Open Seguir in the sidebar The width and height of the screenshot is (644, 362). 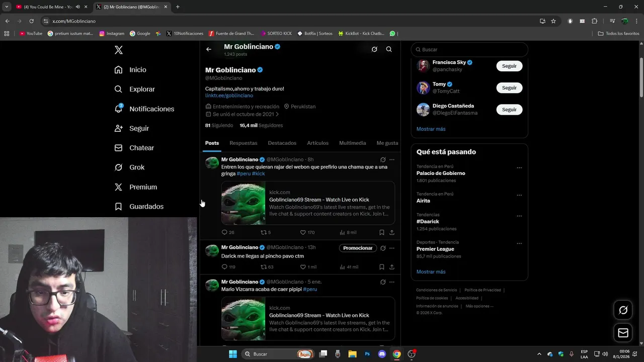(132, 128)
